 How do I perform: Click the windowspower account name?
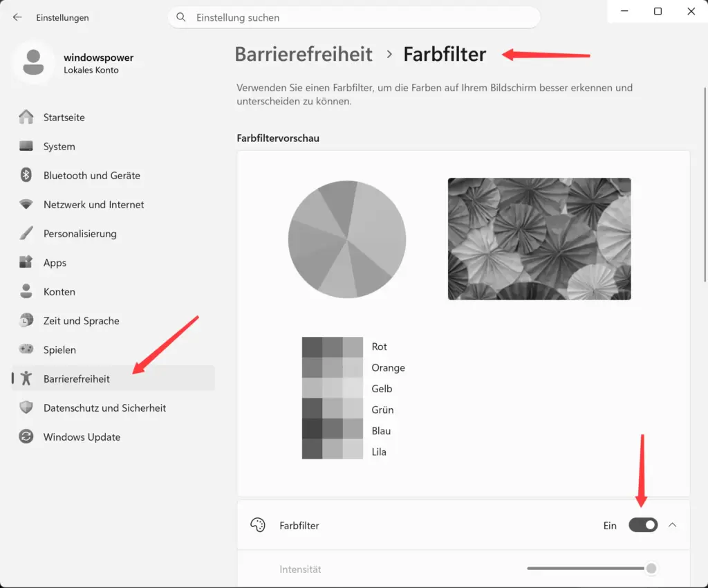pos(98,57)
